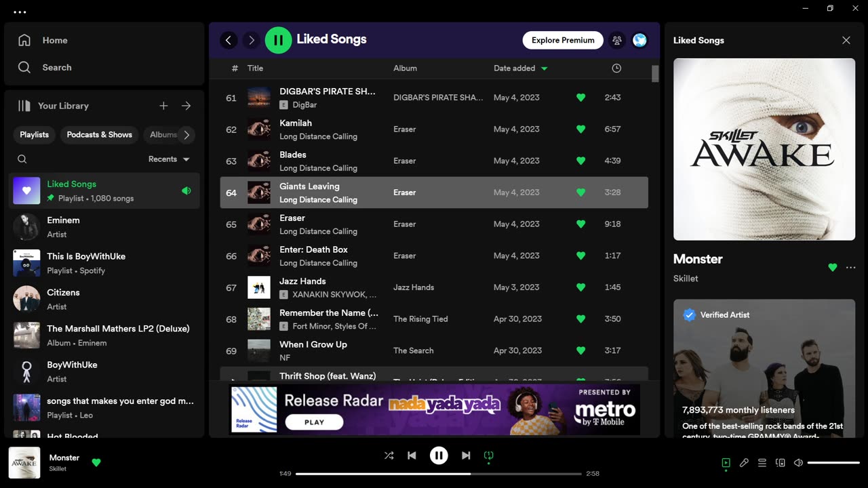Toggle repeat mode
The height and width of the screenshot is (488, 868).
[x=488, y=455]
